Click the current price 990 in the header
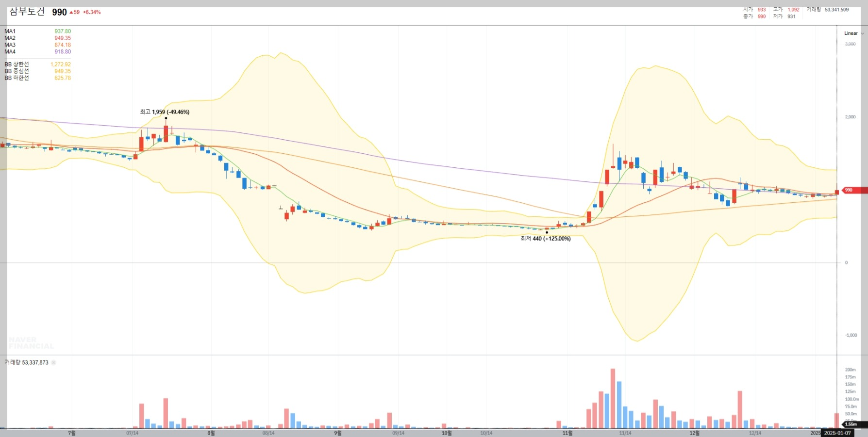The width and height of the screenshot is (868, 437). (x=59, y=12)
